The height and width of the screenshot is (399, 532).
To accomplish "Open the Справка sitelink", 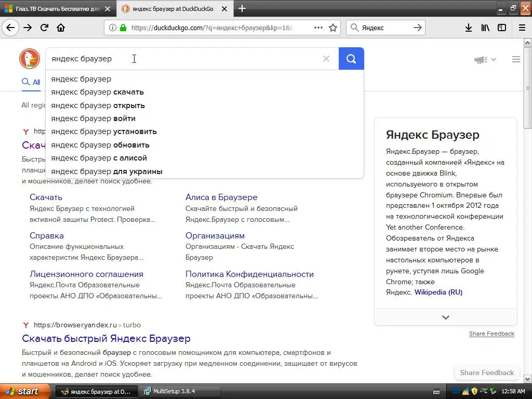I will (46, 235).
